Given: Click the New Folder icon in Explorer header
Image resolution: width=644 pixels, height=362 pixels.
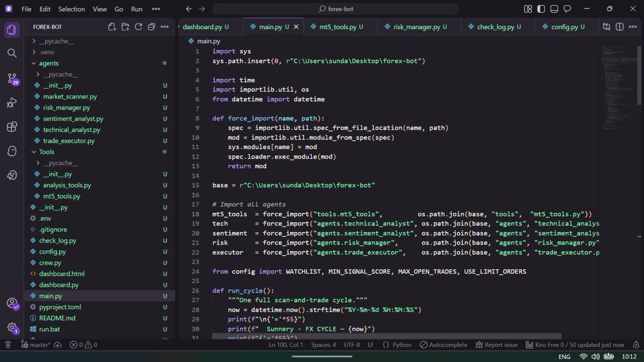Looking at the screenshot, I should tap(125, 27).
